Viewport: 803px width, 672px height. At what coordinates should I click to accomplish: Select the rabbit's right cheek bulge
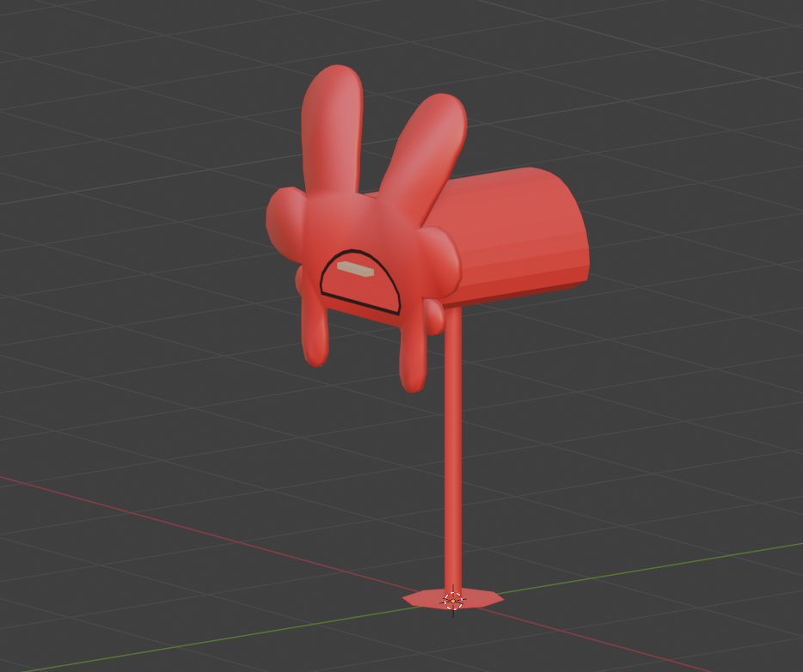(440, 261)
